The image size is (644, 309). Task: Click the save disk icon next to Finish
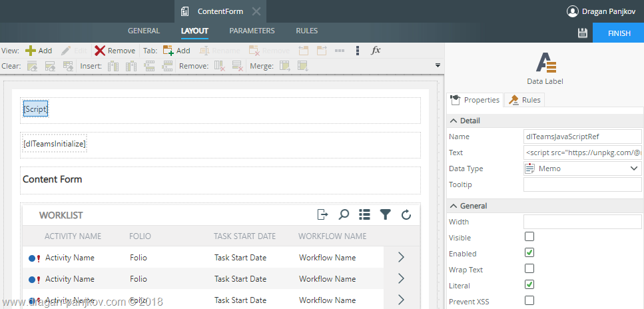point(583,33)
